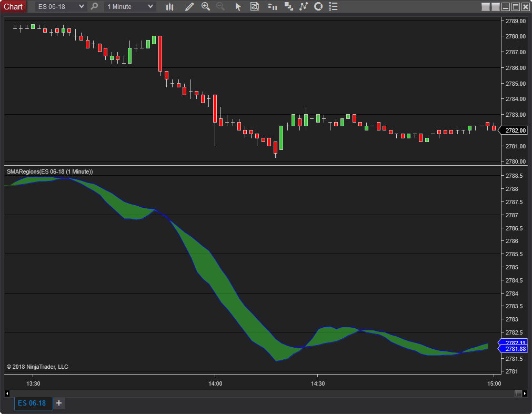Click the 2786.00 price axis label
This screenshot has height=414, width=532.
[515, 68]
